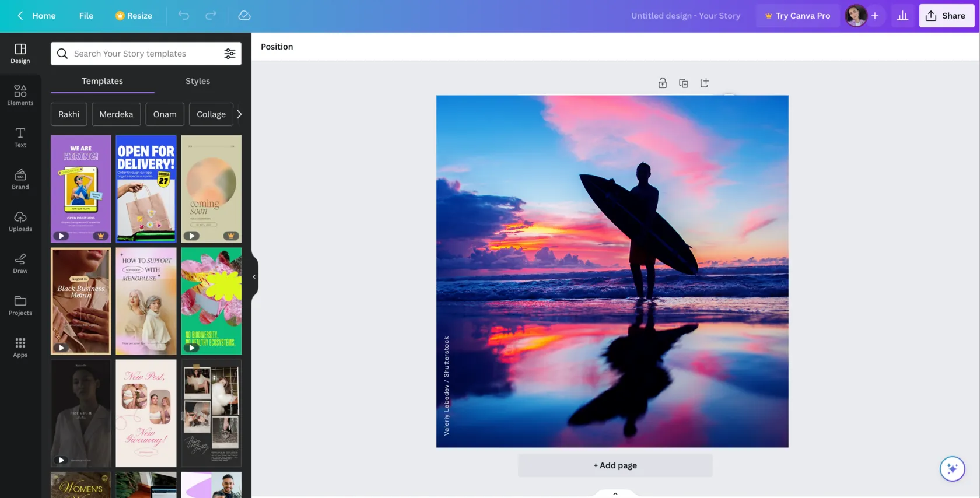
Task: Open the Apps panel
Action: point(20,347)
